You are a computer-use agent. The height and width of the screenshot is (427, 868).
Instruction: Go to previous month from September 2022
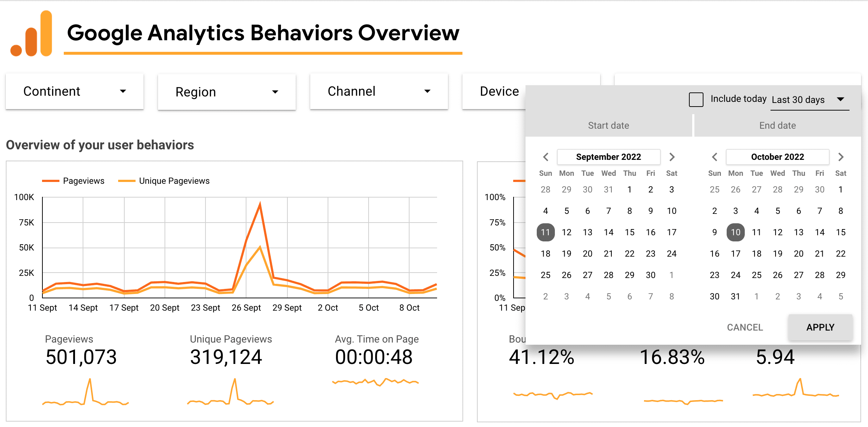(x=546, y=157)
